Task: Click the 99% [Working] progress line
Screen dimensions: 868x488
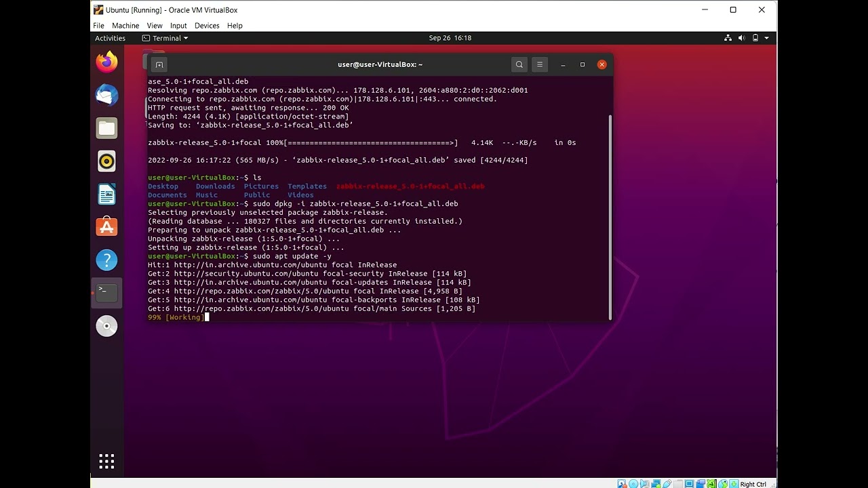Action: [176, 317]
